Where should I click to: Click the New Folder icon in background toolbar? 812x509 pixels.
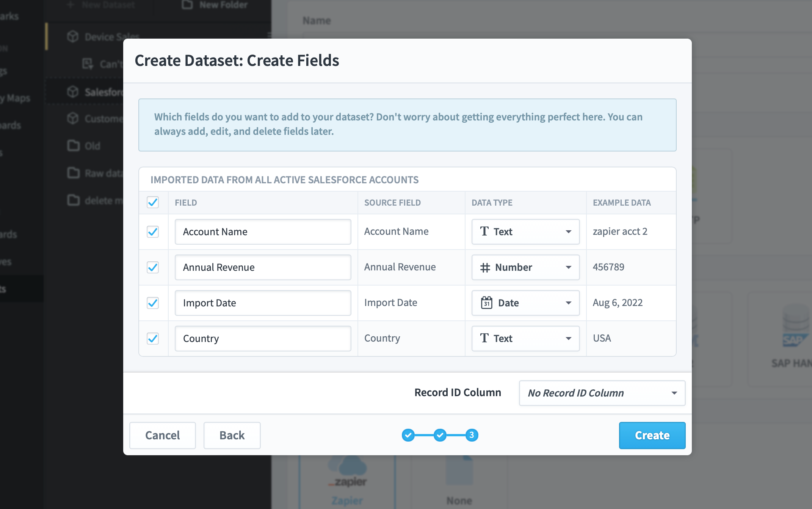coord(187,5)
